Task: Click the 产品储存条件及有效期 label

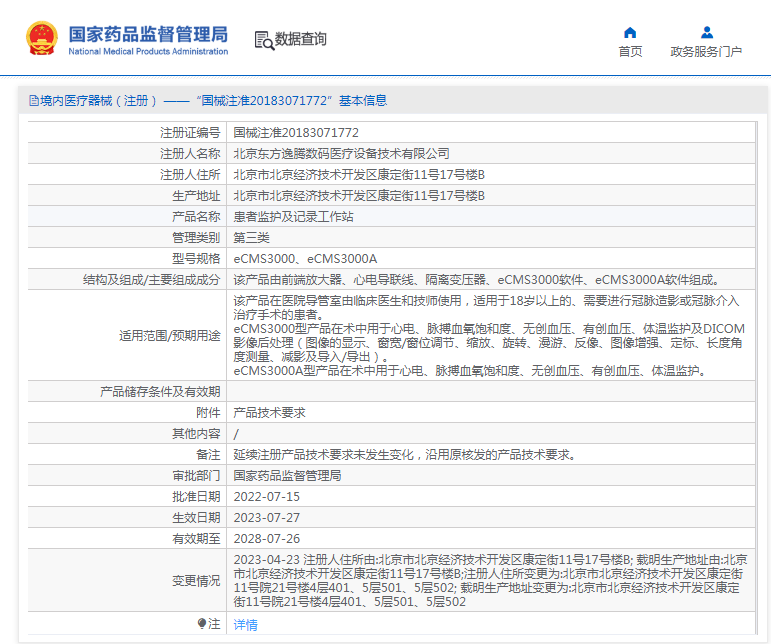Action: click(160, 392)
